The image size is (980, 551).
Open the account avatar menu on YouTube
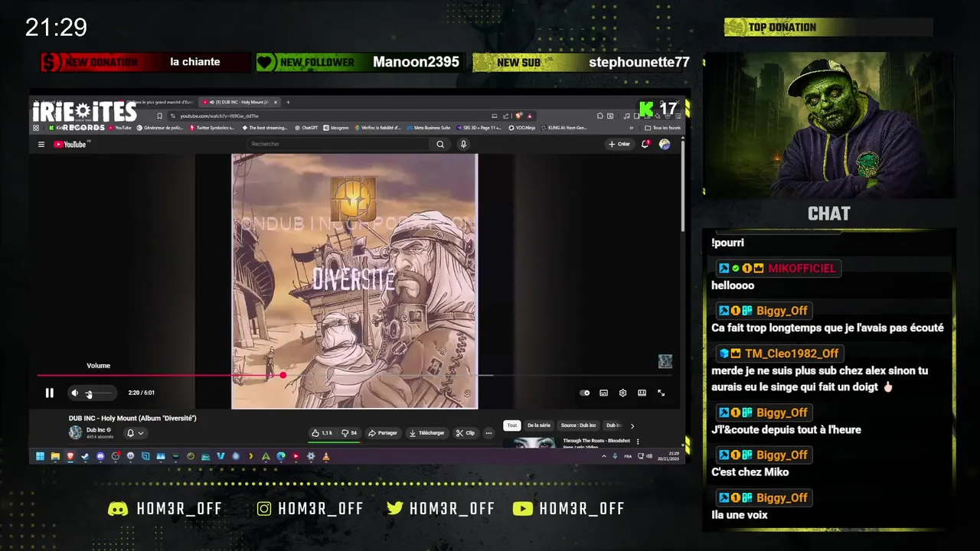(x=665, y=144)
